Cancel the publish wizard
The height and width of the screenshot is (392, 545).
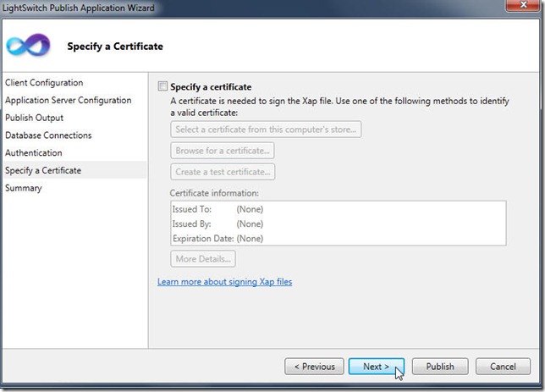(503, 367)
